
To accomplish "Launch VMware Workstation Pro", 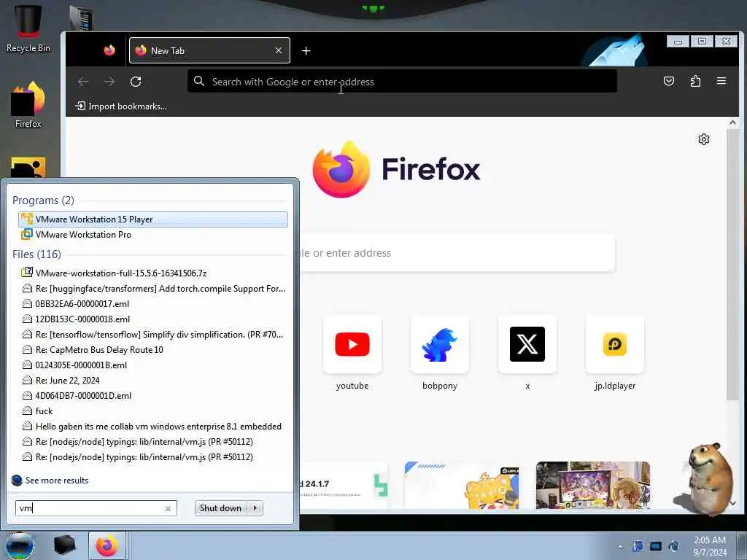I will [153, 234].
